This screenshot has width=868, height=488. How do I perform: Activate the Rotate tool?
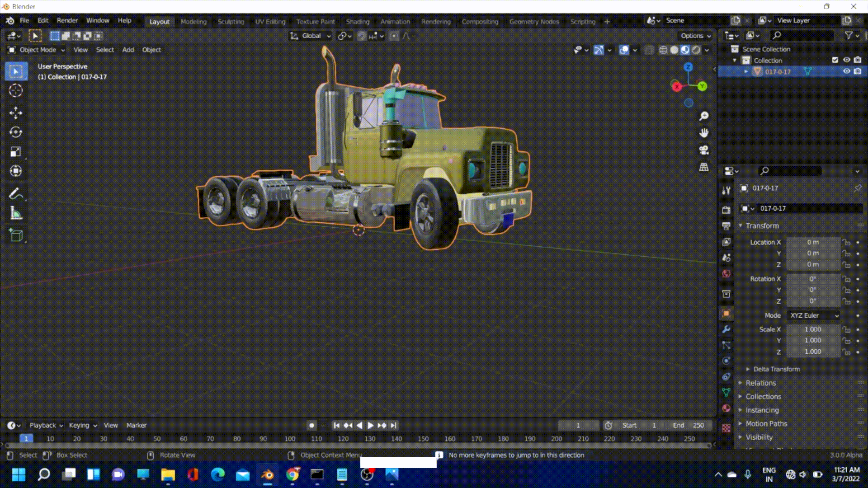16,132
